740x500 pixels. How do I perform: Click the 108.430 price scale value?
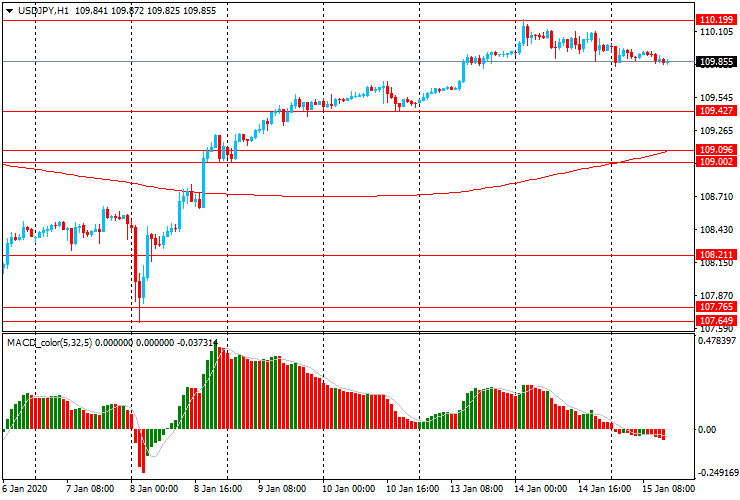[x=716, y=230]
